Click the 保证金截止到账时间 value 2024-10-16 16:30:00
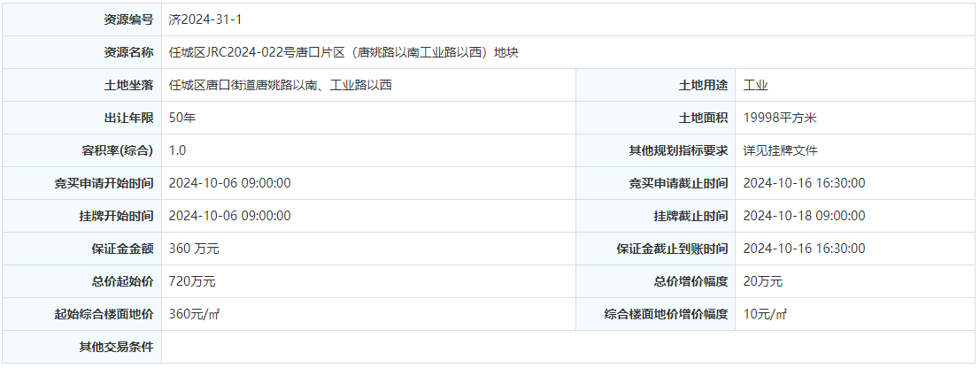The width and height of the screenshot is (980, 368). coord(804,249)
